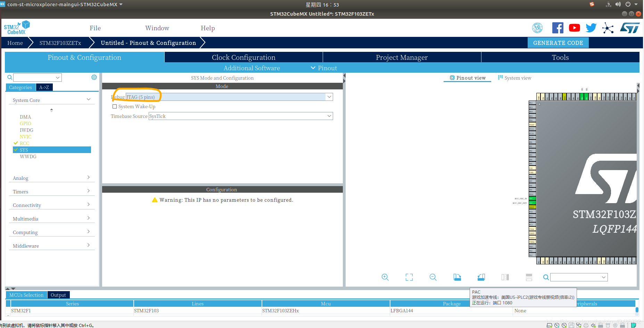Switch to the Project Manager tab
Image resolution: width=644 pixels, height=328 pixels.
click(402, 57)
